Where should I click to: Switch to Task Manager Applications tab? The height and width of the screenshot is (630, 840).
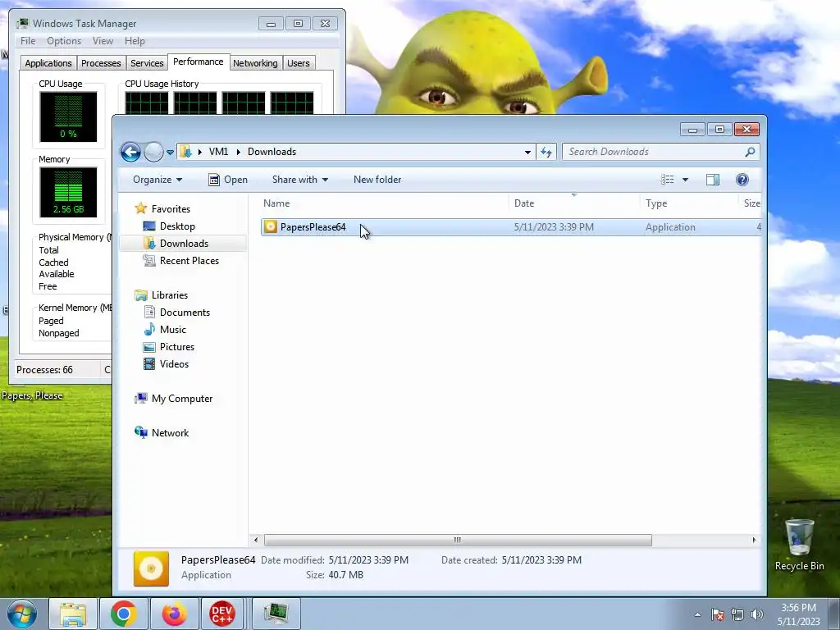tap(48, 63)
